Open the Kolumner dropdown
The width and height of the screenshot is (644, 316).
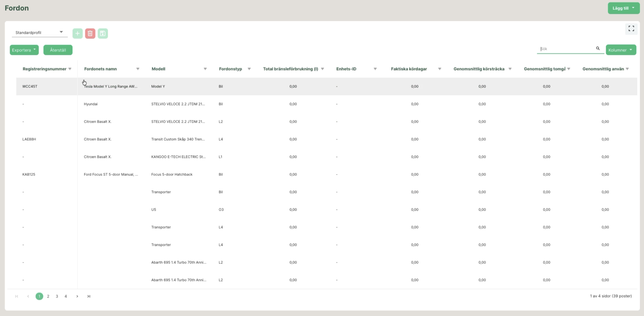pos(621,50)
